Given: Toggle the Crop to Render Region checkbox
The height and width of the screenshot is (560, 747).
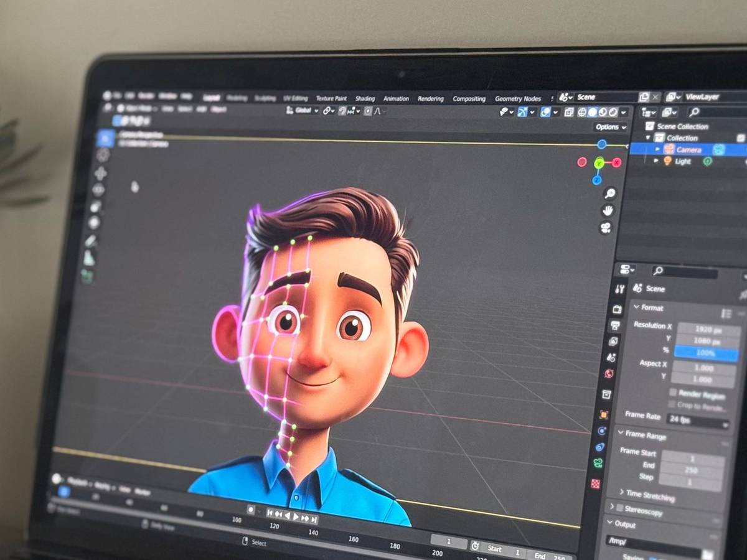Looking at the screenshot, I should (x=672, y=404).
